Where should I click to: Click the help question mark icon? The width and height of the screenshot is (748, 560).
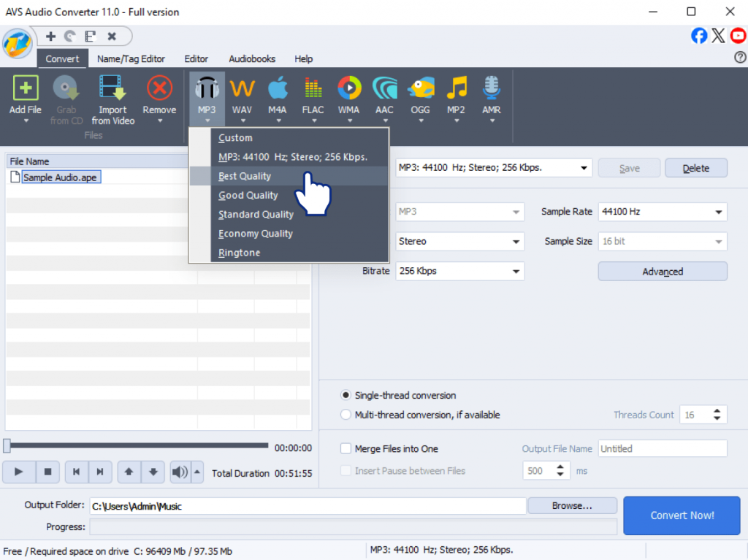tap(740, 57)
